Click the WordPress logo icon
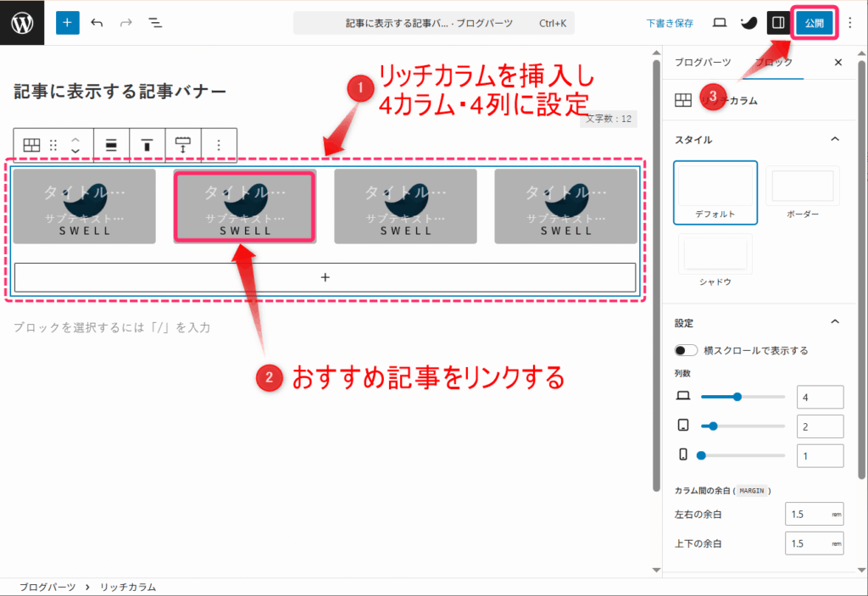The height and width of the screenshot is (596, 868). [22, 23]
